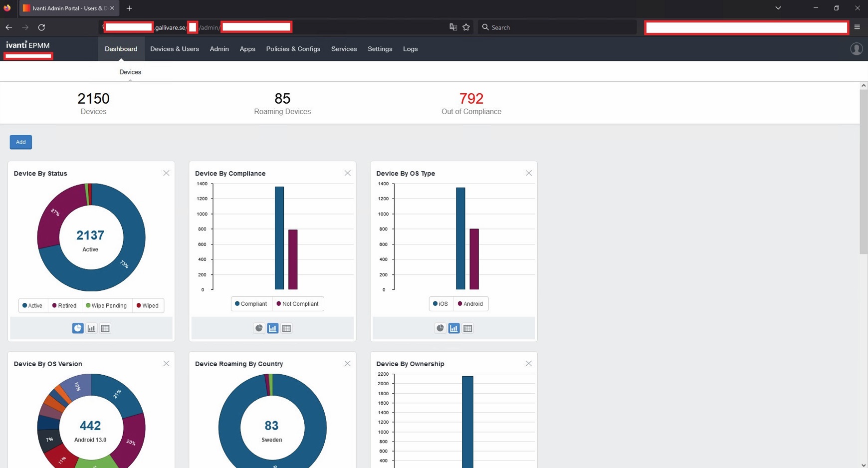Open the Firefox hamburger menu

[x=857, y=27]
